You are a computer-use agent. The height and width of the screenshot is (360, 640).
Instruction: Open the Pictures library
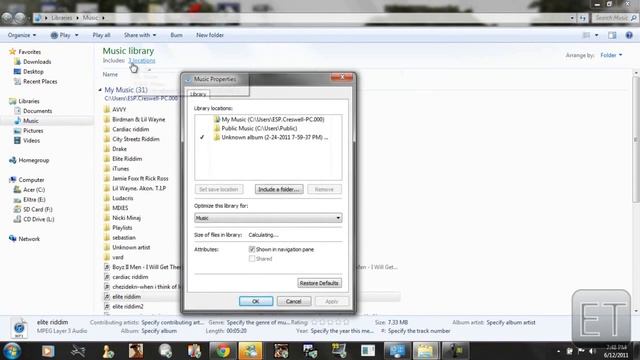pyautogui.click(x=33, y=131)
